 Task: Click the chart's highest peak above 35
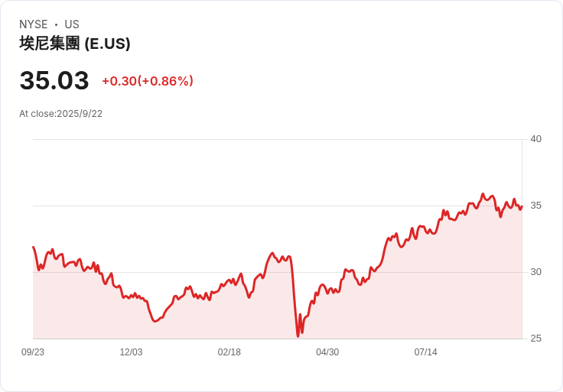click(483, 194)
